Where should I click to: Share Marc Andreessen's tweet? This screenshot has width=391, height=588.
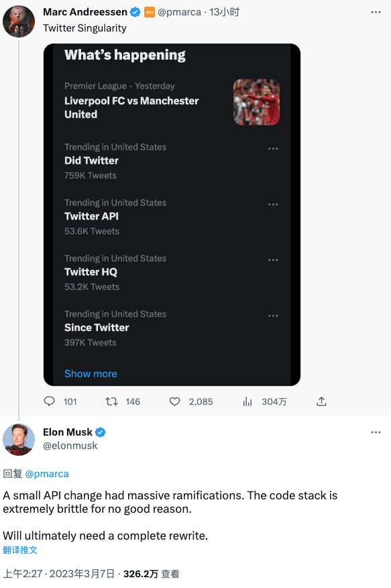point(321,401)
